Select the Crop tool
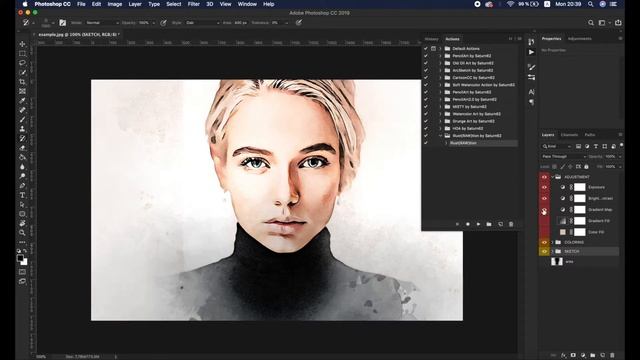Screen dimensions: 640x360 click(x=22, y=82)
